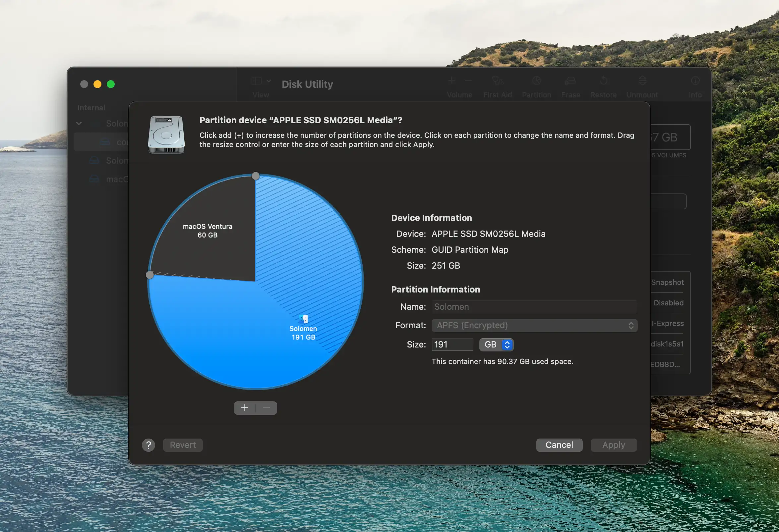Click the Restore toolbar icon
779x532 pixels.
coord(603,80)
